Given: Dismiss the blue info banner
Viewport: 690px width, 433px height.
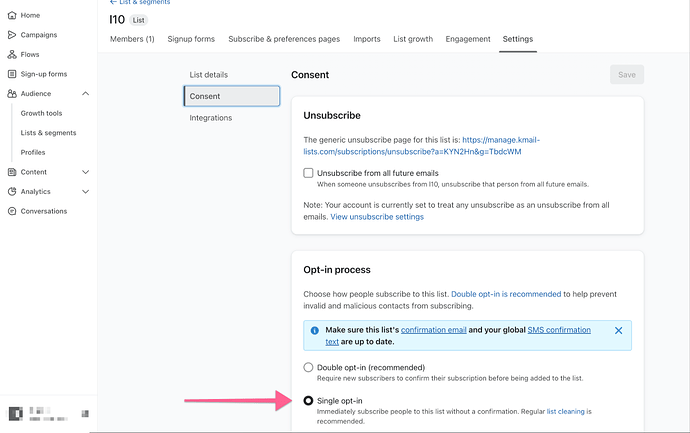Looking at the screenshot, I should 618,330.
